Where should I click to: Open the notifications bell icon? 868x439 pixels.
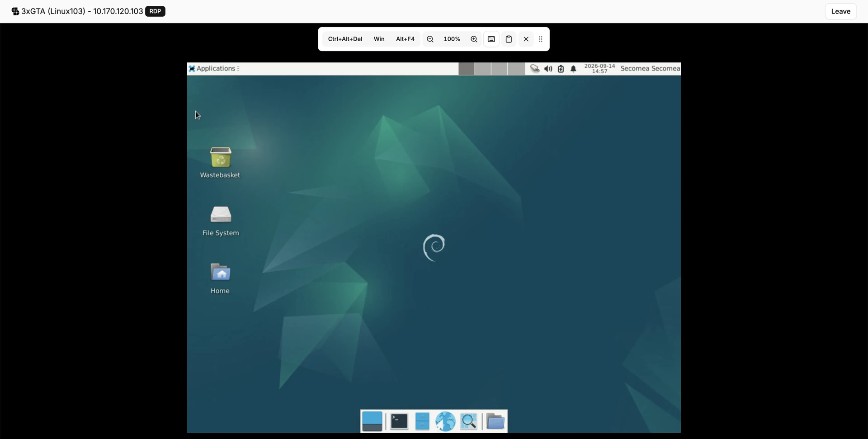coord(573,69)
